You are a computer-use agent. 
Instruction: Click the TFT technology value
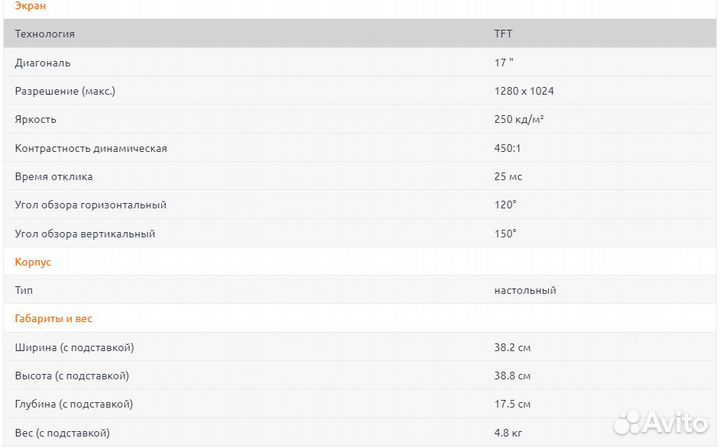[504, 34]
